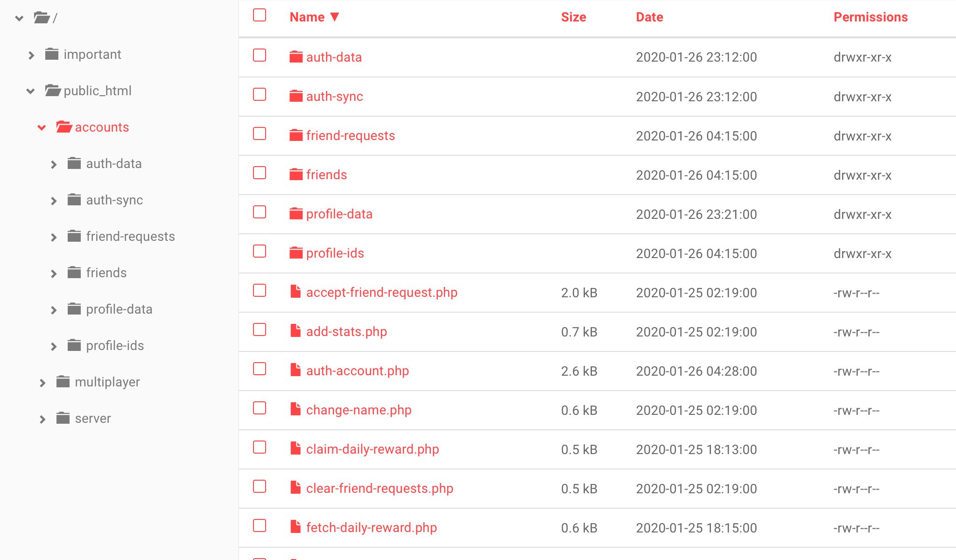The width and height of the screenshot is (956, 560).
Task: Check the box for auth-sync folder
Action: point(260,95)
